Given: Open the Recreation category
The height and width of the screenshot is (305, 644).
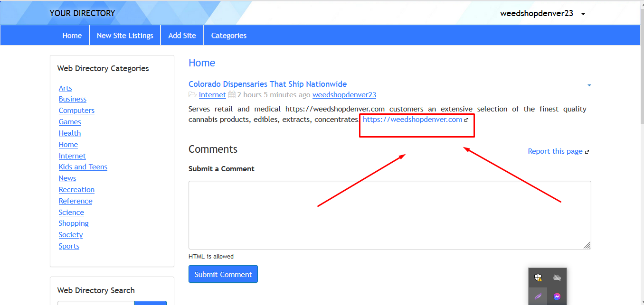Looking at the screenshot, I should (76, 190).
